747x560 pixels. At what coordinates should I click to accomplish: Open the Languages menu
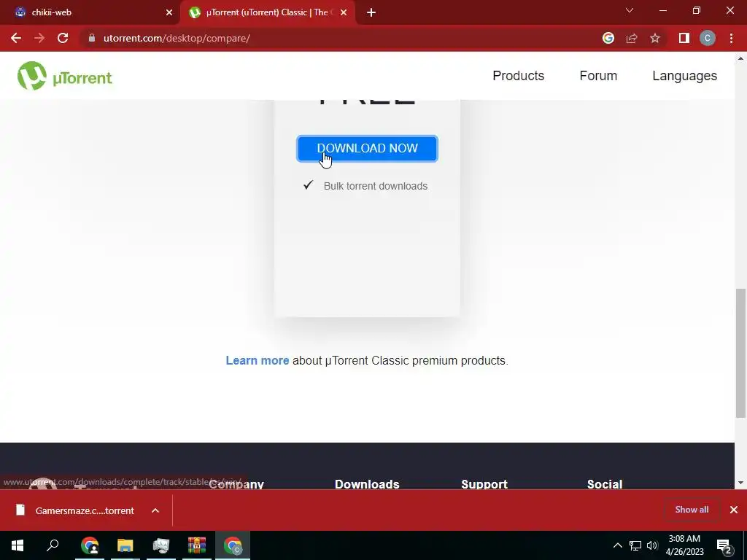point(684,76)
